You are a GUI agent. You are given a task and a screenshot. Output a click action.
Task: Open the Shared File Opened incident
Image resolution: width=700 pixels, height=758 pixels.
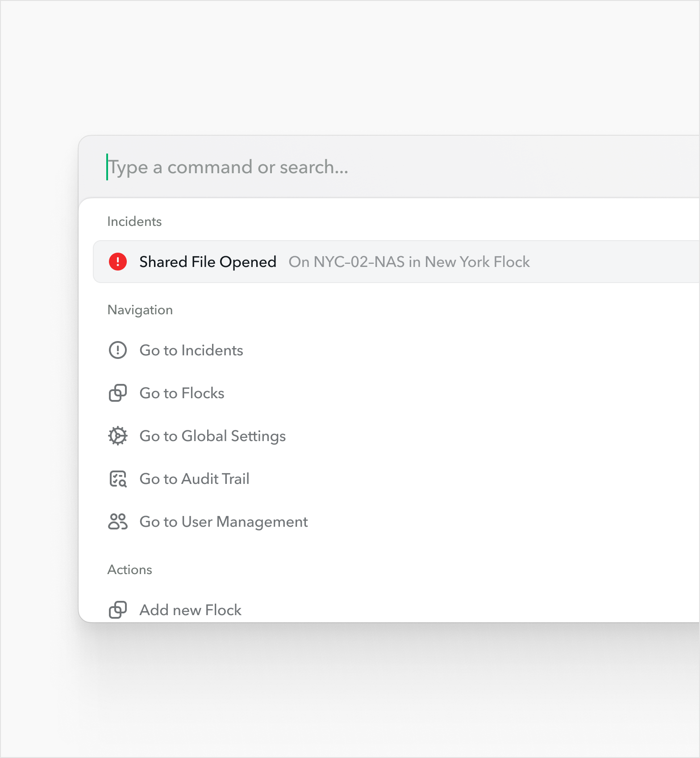click(x=396, y=262)
